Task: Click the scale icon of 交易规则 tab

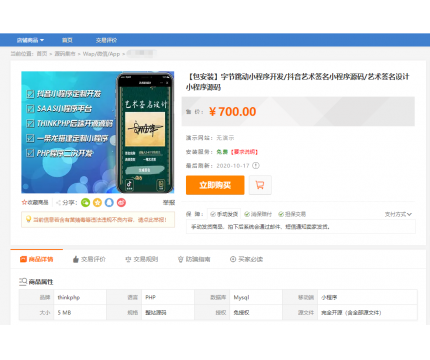Action: pyautogui.click(x=128, y=259)
